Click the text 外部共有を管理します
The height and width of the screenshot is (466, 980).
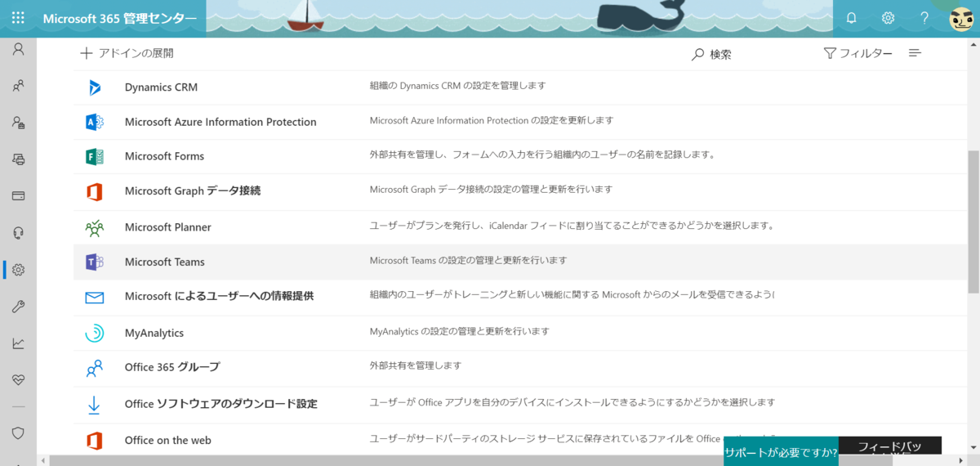pos(416,365)
